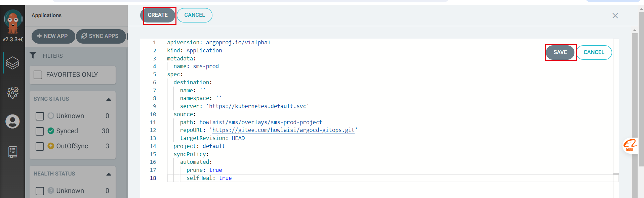Screen dimensions: 644x198
Task: Open User Info avatar icon
Action: click(13, 121)
